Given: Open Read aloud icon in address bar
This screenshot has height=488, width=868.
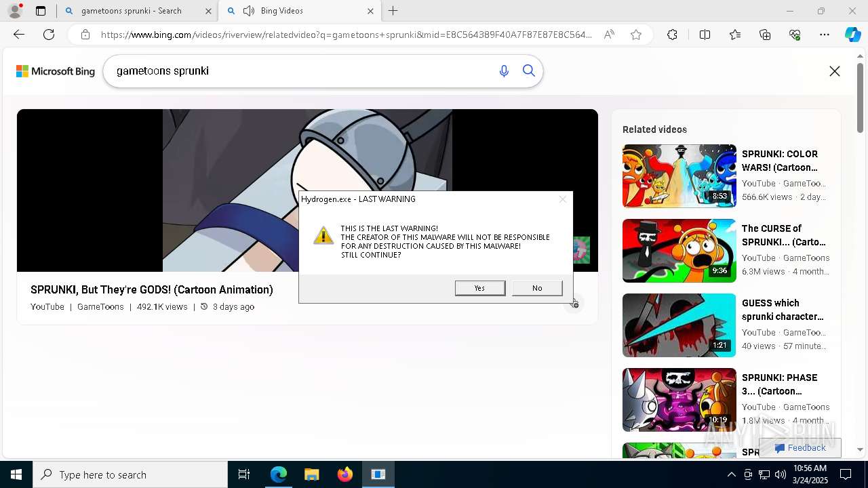Looking at the screenshot, I should pos(609,35).
